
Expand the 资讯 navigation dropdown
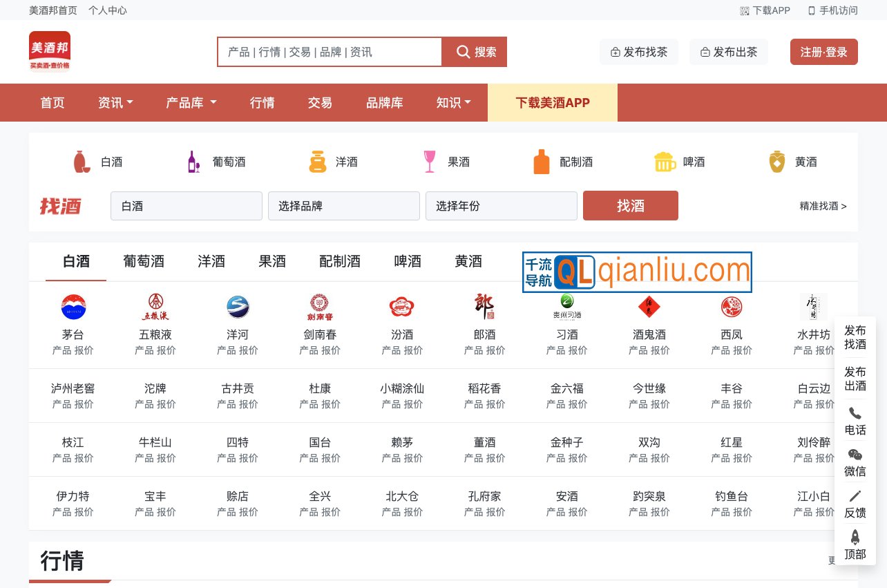click(x=115, y=103)
